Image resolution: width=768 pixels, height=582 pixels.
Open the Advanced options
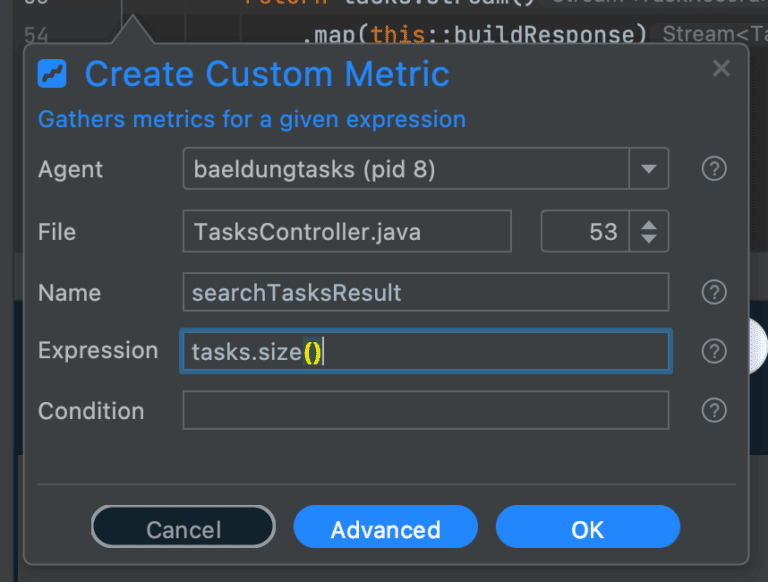[385, 528]
